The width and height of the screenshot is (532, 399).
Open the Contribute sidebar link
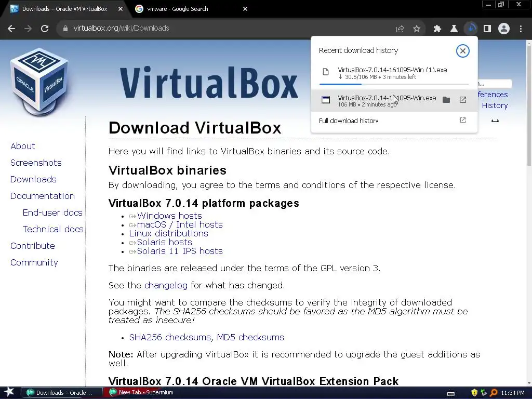coord(33,246)
